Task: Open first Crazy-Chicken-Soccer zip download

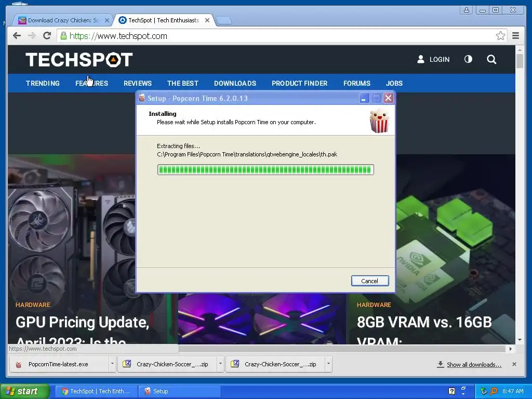Action: coord(168,364)
